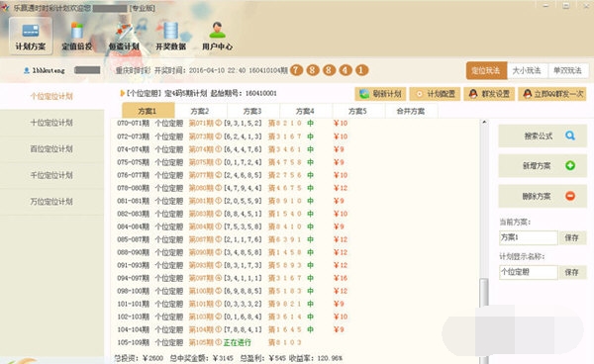594x364 pixels.
Task: Click the 刷新计划 button
Action: click(381, 94)
